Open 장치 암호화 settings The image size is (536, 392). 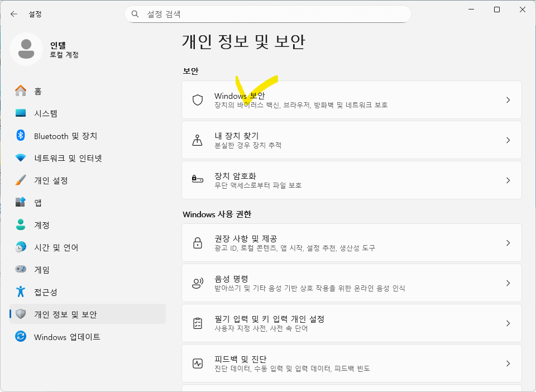click(x=351, y=180)
